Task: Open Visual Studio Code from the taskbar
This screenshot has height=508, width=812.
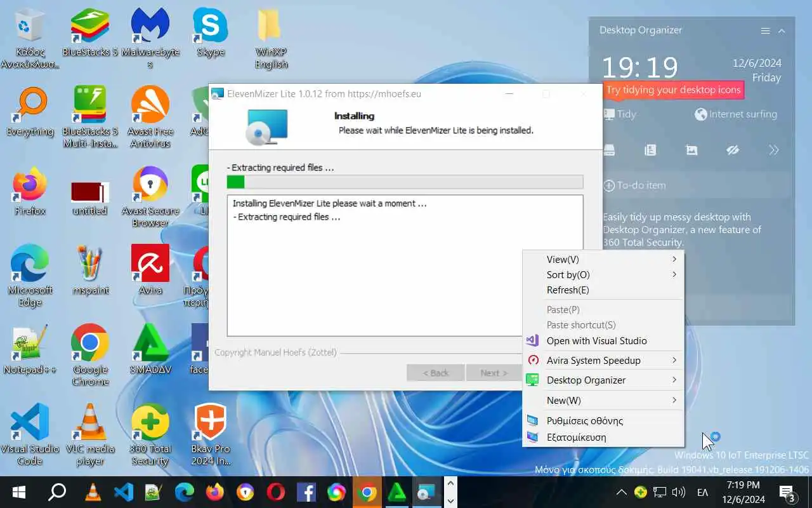Action: (124, 492)
